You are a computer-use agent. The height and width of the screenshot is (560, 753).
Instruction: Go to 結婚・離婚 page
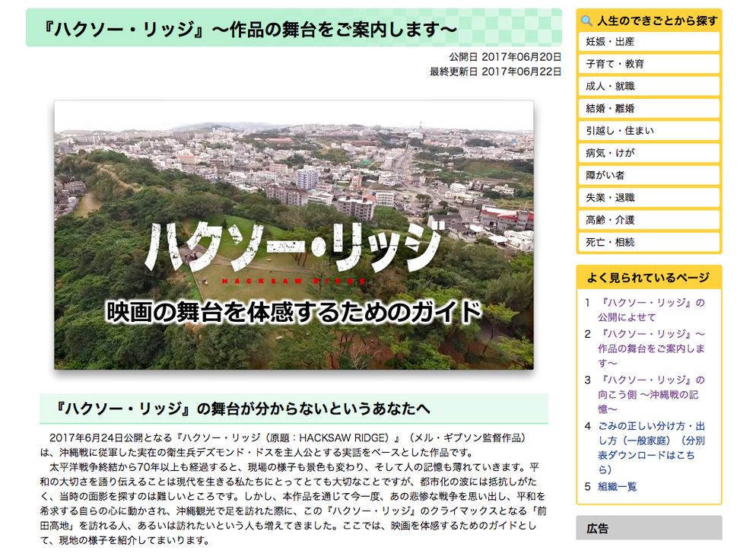coord(649,109)
